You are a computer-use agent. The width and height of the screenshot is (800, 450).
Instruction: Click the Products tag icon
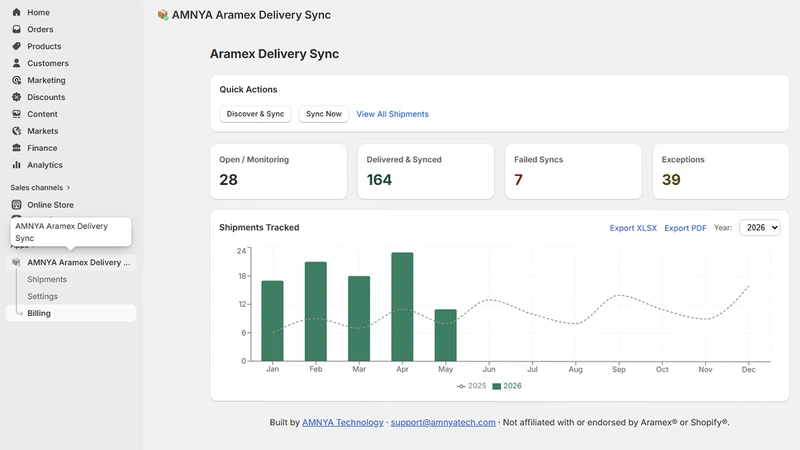16,46
